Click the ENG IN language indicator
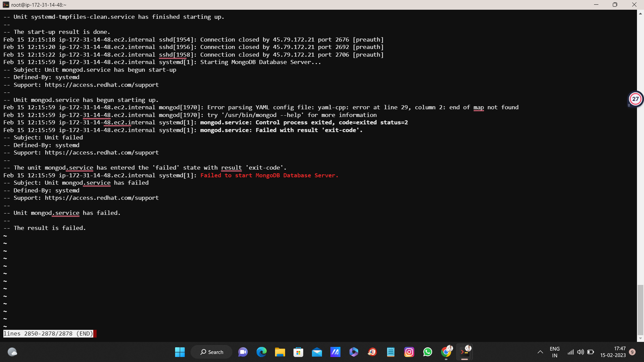644x362 pixels. tap(554, 352)
